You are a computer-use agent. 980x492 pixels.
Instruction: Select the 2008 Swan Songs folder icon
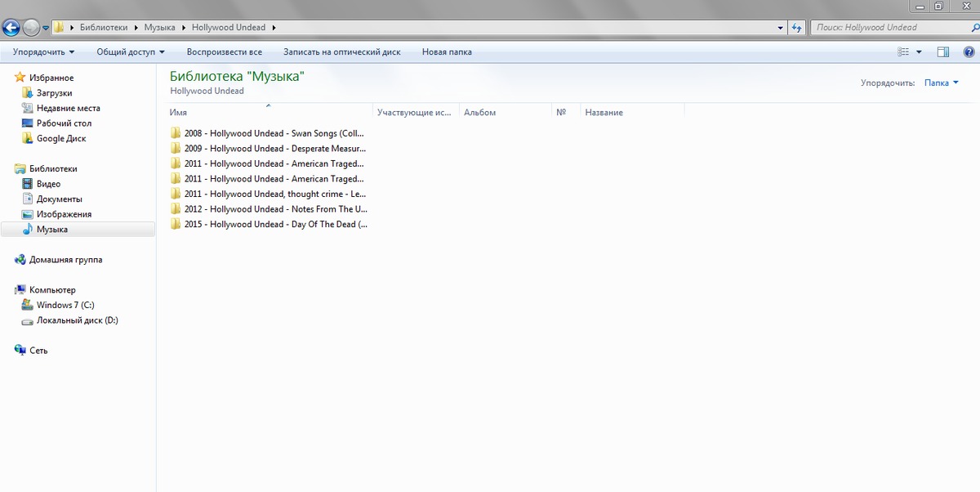(175, 133)
